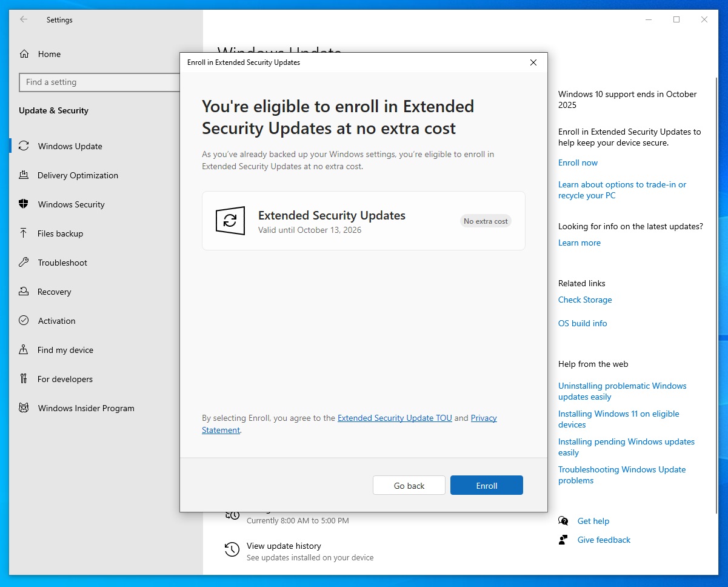Open the Check Storage link
Screen dimensions: 728x587
[584, 300]
